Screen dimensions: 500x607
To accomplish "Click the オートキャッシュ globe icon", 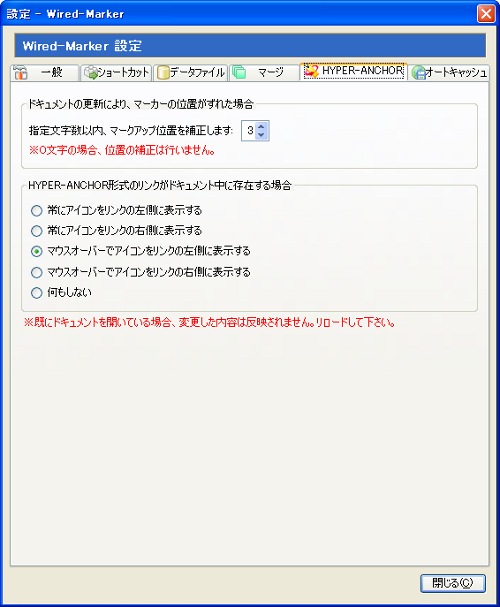I will pos(419,73).
